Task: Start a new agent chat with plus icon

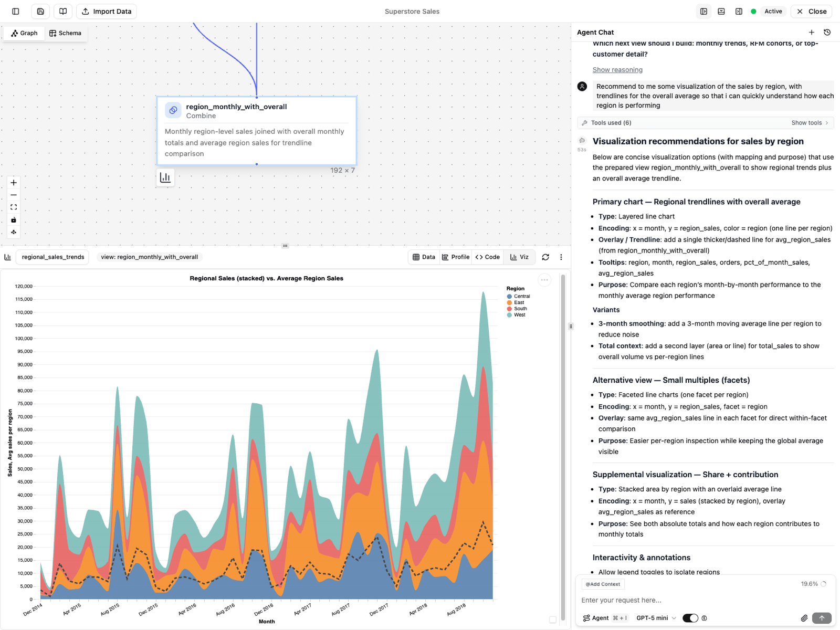Action: (x=811, y=33)
